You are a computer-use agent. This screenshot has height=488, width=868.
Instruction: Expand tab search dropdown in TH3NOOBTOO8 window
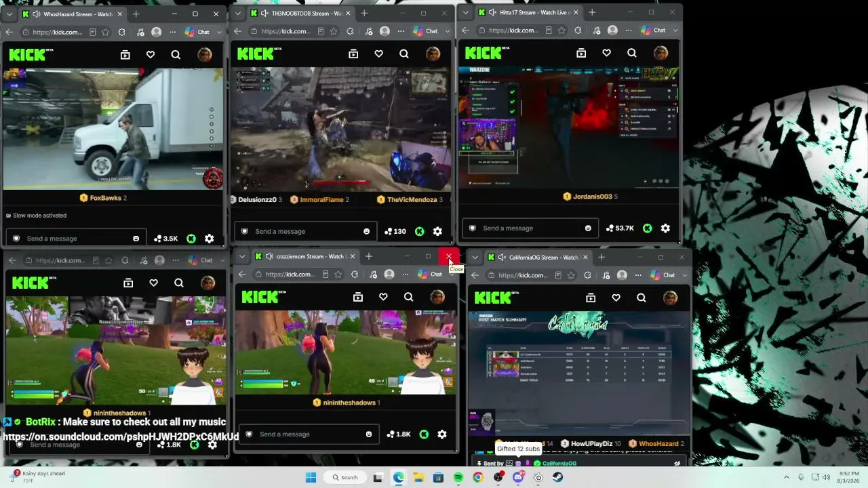coord(237,14)
